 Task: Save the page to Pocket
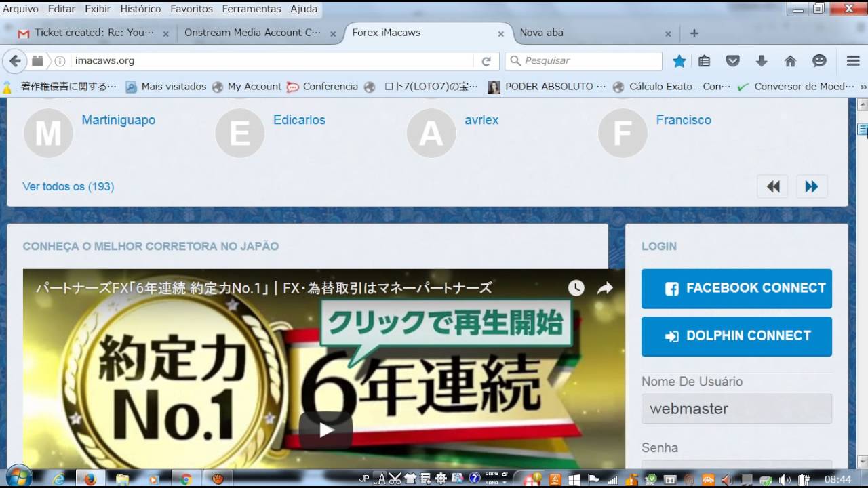pyautogui.click(x=733, y=61)
